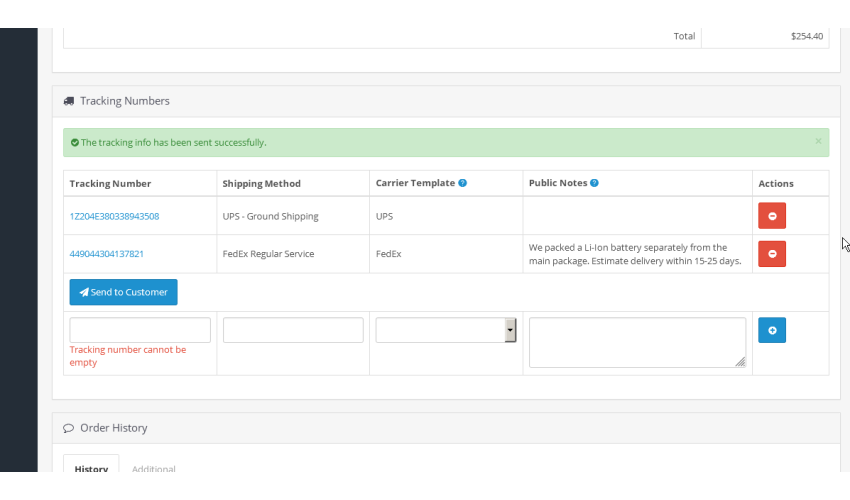This screenshot has height=500, width=850.
Task: Switch to the Additional tab
Action: point(153,469)
